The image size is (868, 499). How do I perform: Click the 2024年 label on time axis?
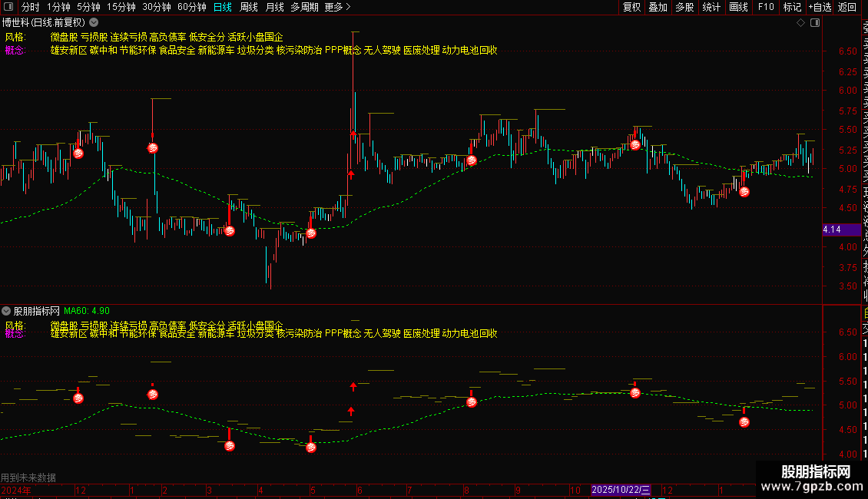click(x=16, y=490)
